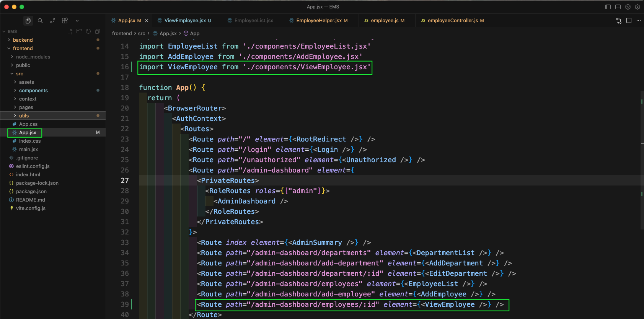
Task: Open changes compare icon in editor toolbar
Action: (x=619, y=21)
